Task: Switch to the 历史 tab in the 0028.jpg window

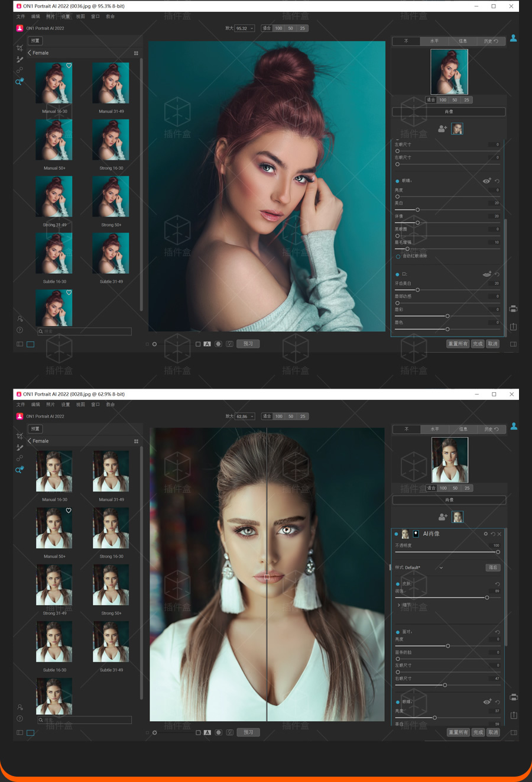Action: pyautogui.click(x=491, y=429)
